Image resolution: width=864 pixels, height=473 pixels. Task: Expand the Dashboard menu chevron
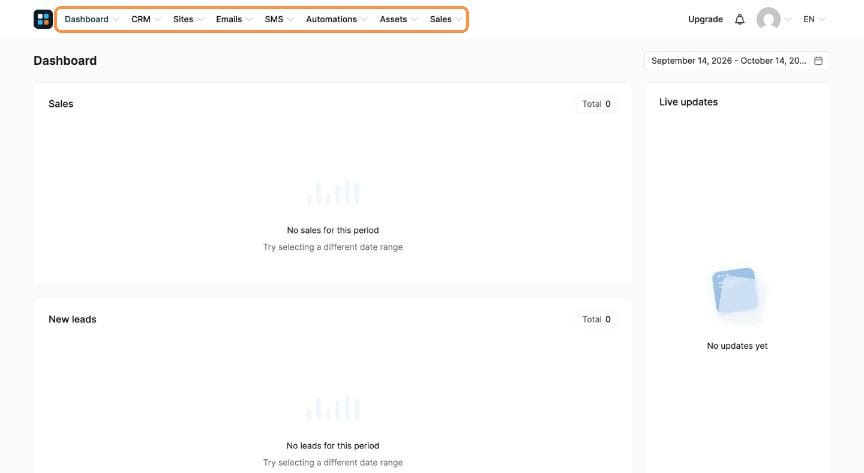click(116, 19)
